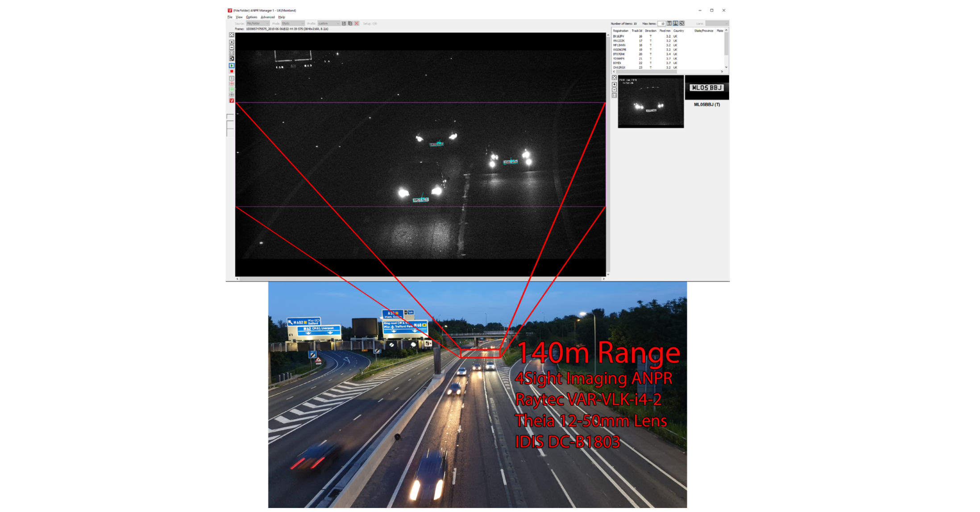This screenshot has height=512, width=980.
Task: Click first list layout icon beside Max items
Action: point(669,23)
